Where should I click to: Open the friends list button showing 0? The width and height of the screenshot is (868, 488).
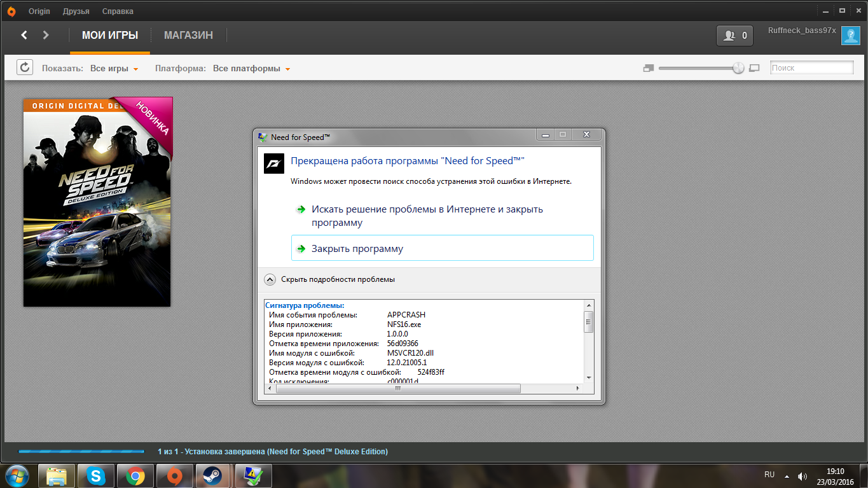[x=734, y=36]
